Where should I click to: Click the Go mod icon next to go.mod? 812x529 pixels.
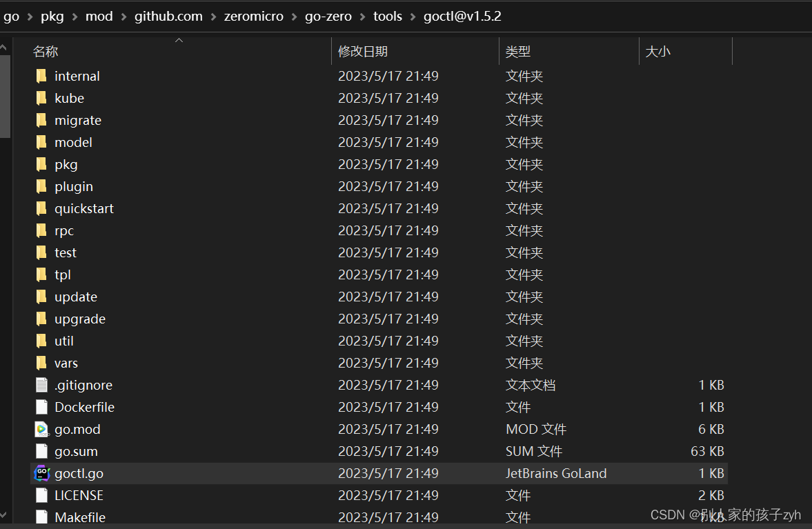[x=42, y=429]
